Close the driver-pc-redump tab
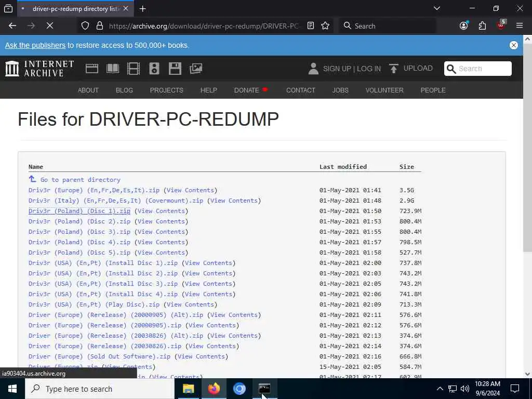The width and height of the screenshot is (532, 399). coord(126,8)
